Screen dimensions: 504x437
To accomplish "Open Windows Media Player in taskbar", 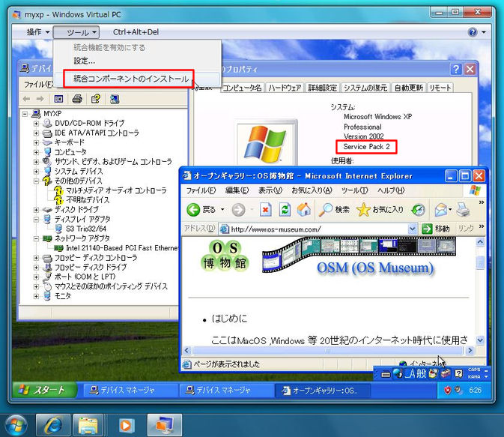I will click(x=125, y=425).
